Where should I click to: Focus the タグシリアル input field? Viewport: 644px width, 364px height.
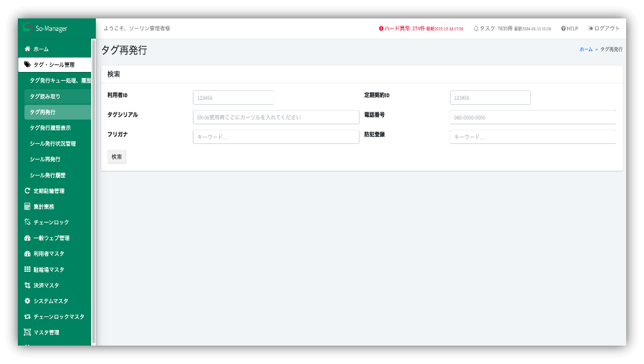276,117
